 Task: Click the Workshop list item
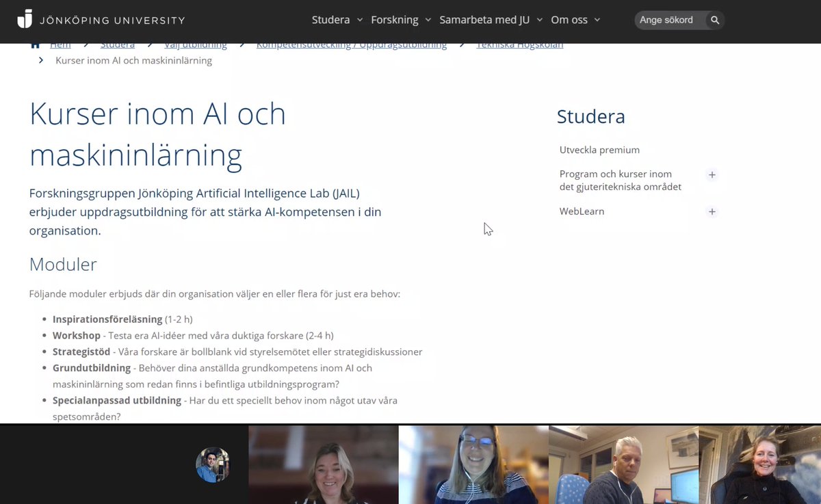(193, 336)
